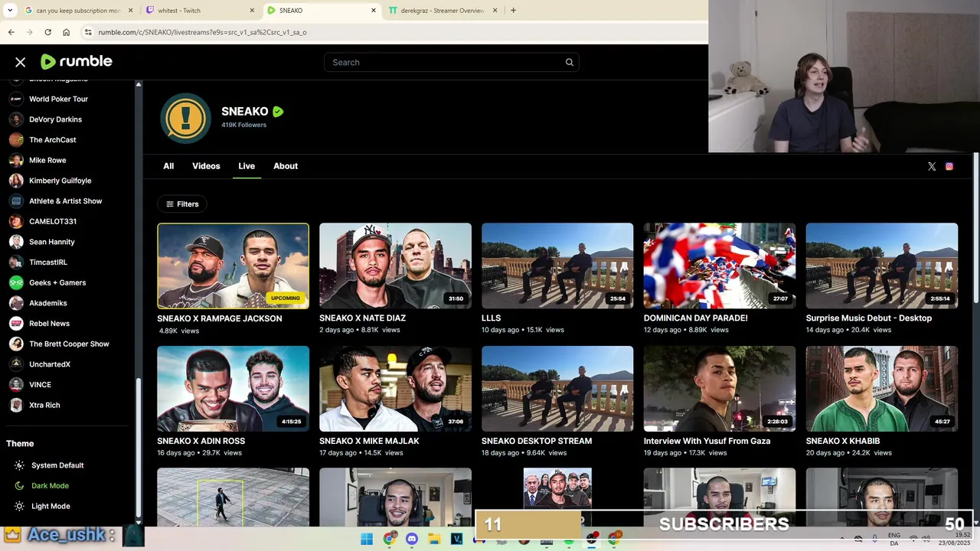Open TimcastIRL channel avatar

click(16, 262)
